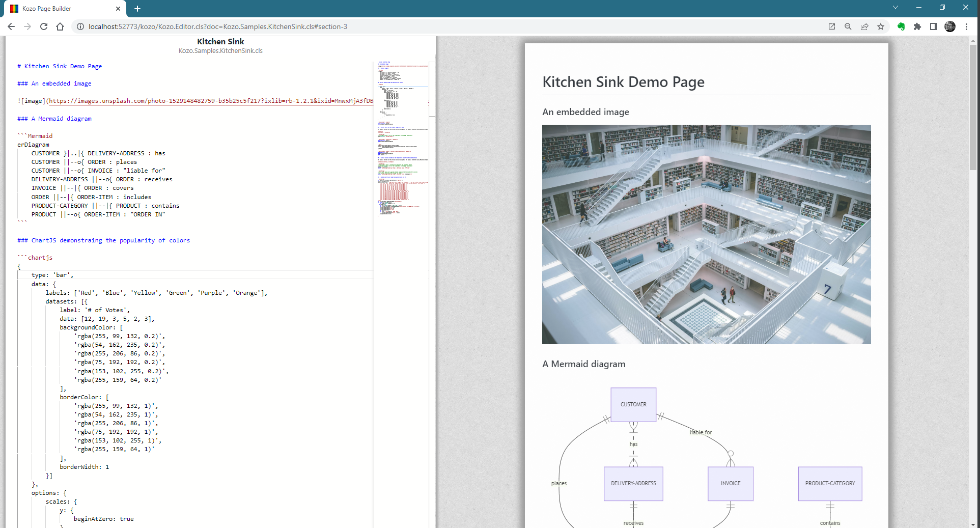
Task: Click the '### ChartJS demonstraing' heading line
Action: pos(103,240)
